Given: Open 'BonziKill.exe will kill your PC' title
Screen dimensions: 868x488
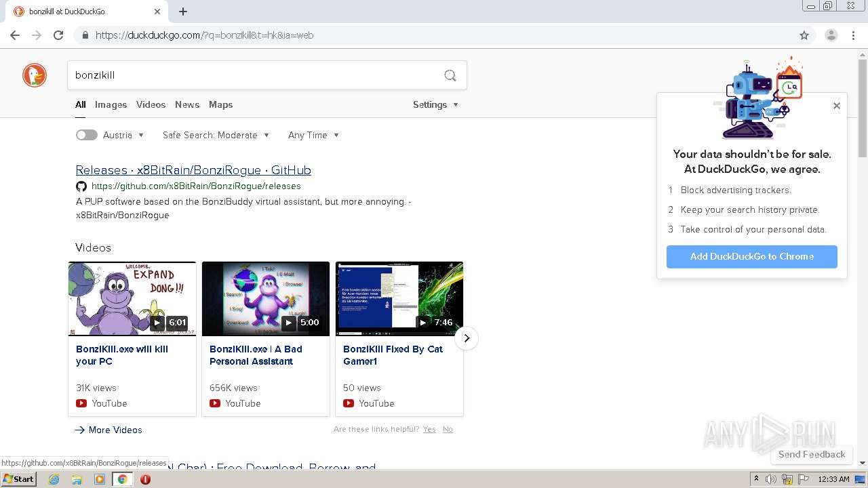Looking at the screenshot, I should (122, 355).
